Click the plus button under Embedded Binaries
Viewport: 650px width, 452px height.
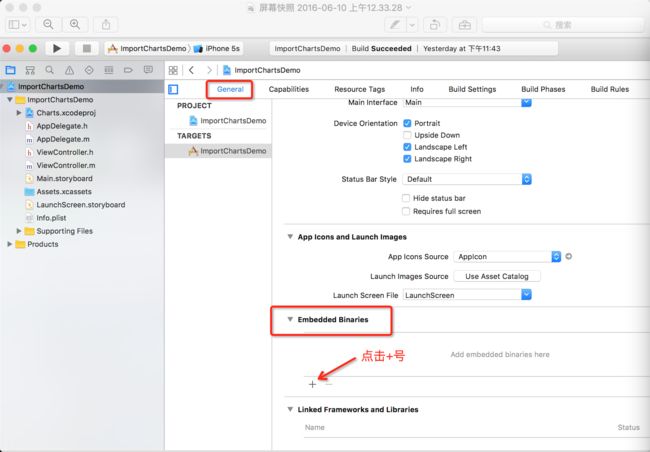click(x=312, y=384)
